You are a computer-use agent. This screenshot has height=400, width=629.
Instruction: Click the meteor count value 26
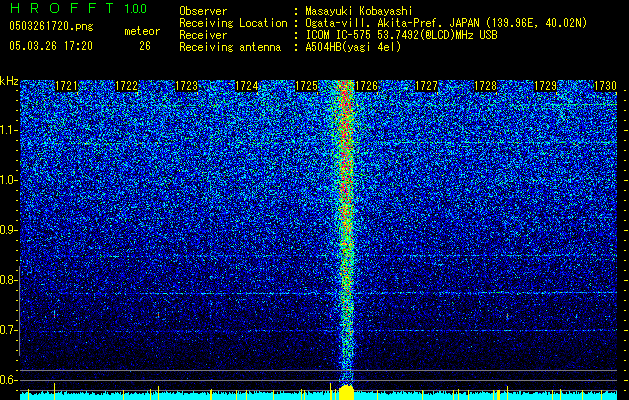[x=145, y=46]
